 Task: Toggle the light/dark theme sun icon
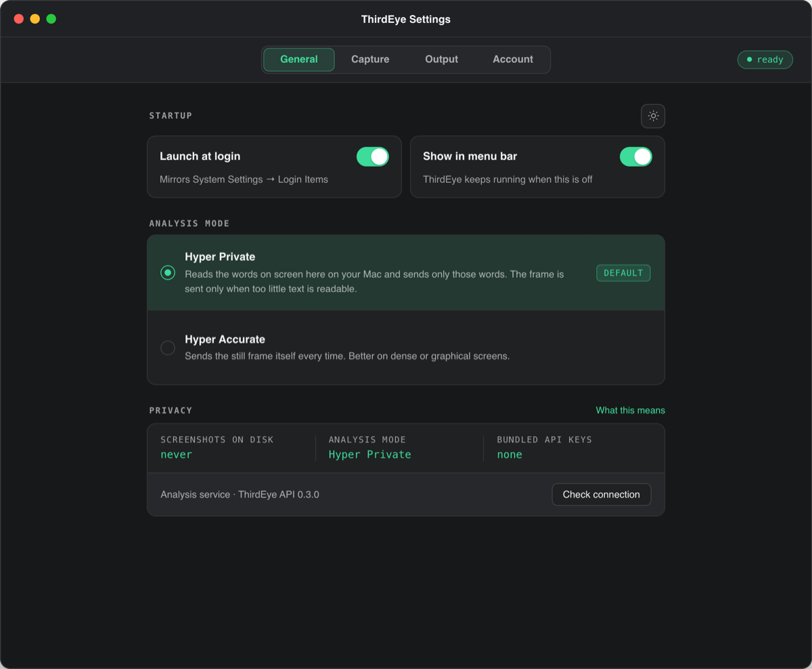(653, 116)
